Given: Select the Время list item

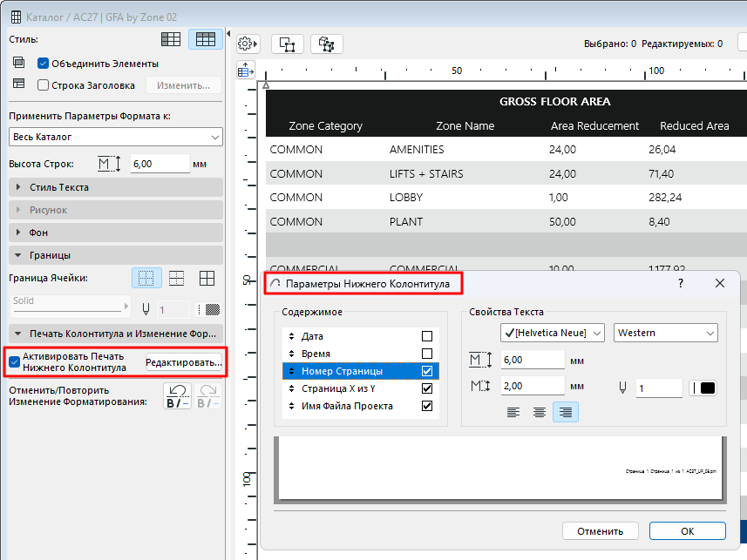Looking at the screenshot, I should point(314,354).
